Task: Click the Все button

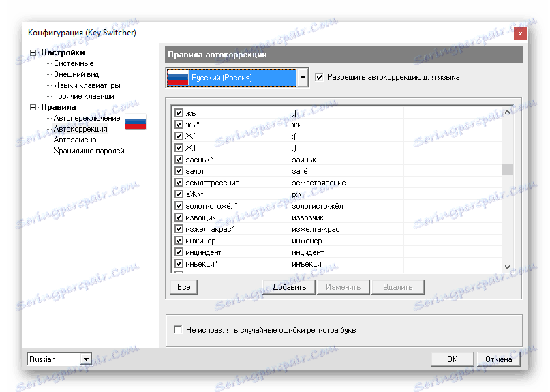Action: tap(183, 287)
